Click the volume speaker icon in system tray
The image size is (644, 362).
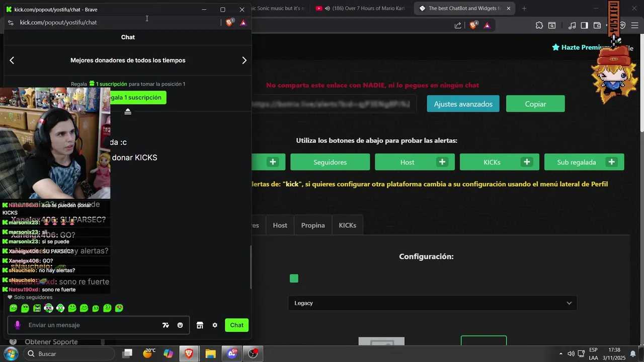point(571,353)
